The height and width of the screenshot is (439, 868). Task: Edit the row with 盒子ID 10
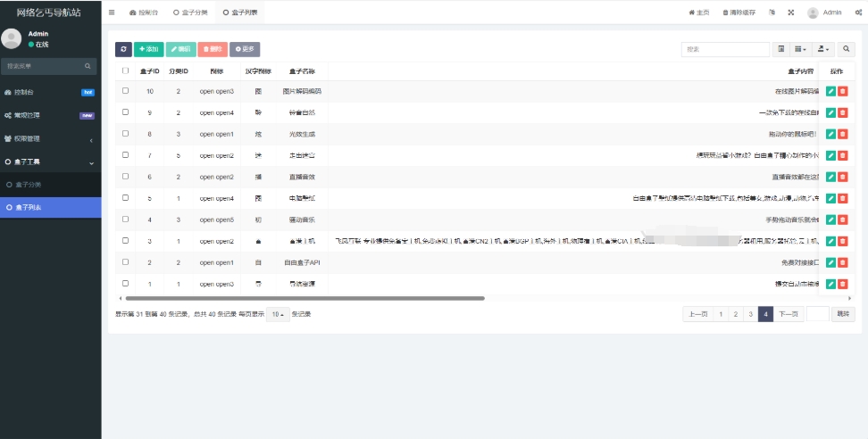click(x=830, y=91)
